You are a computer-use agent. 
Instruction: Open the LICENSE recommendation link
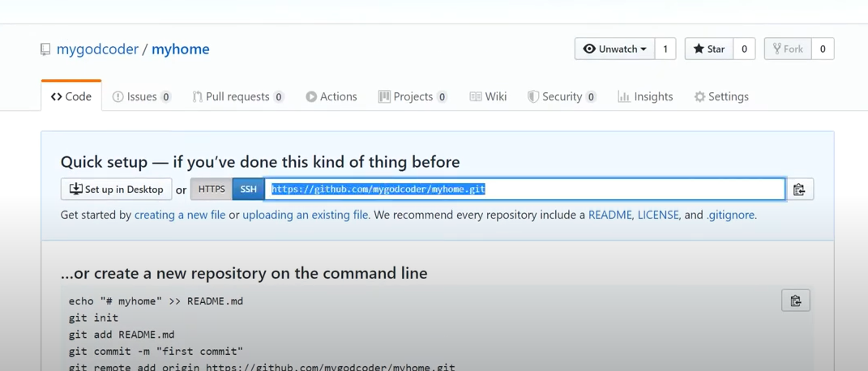[x=658, y=215]
